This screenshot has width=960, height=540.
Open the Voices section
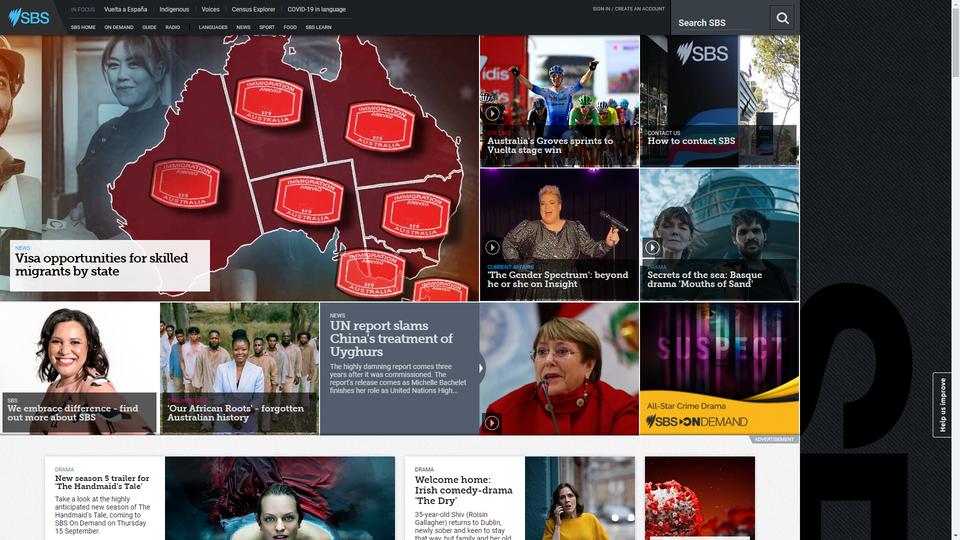point(210,10)
